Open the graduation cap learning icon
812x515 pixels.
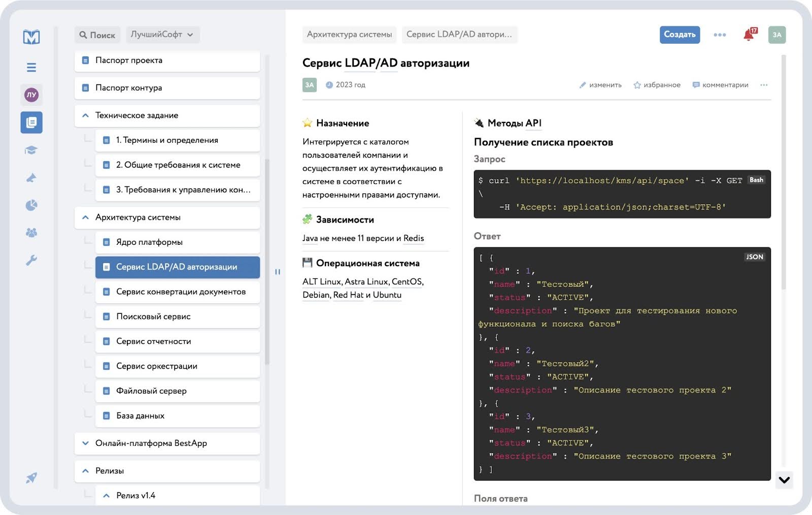tap(31, 150)
